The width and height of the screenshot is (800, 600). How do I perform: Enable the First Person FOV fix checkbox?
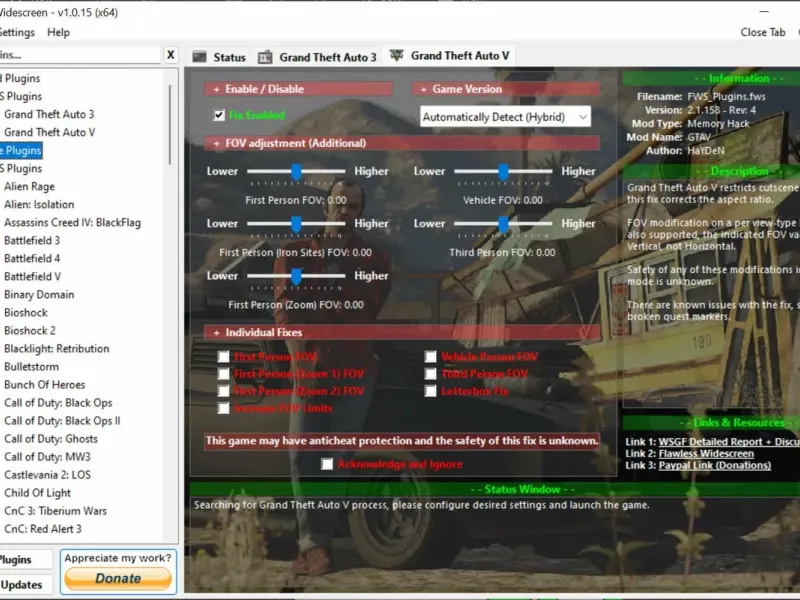coord(223,357)
